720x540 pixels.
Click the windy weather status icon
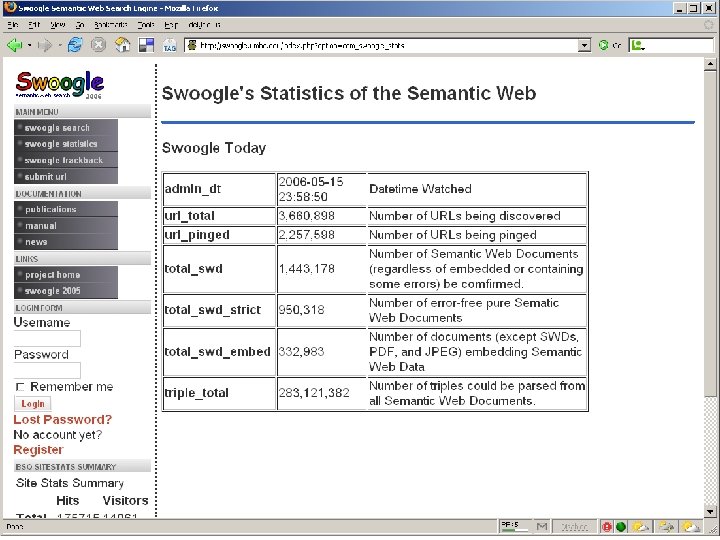pos(666,527)
